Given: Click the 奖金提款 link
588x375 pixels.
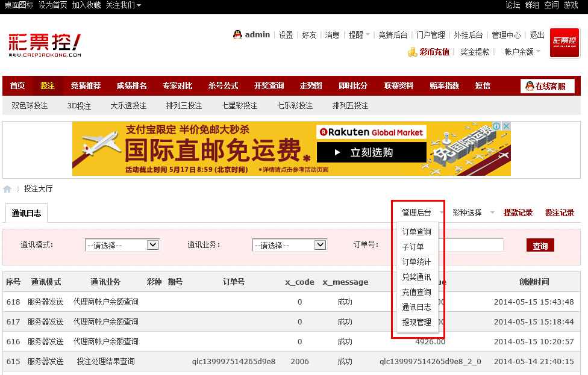Looking at the screenshot, I should tap(475, 52).
